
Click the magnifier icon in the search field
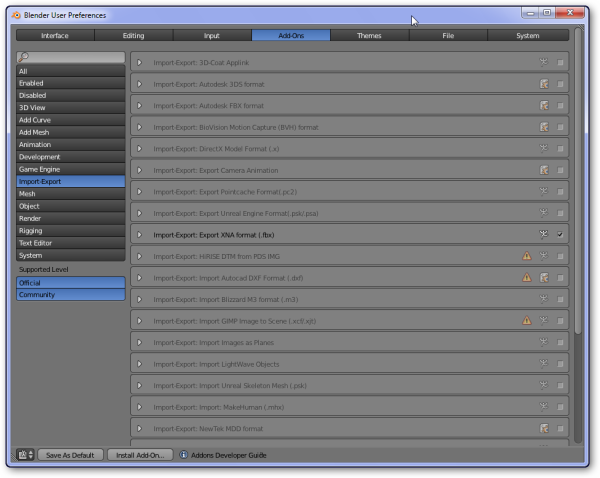[24, 57]
